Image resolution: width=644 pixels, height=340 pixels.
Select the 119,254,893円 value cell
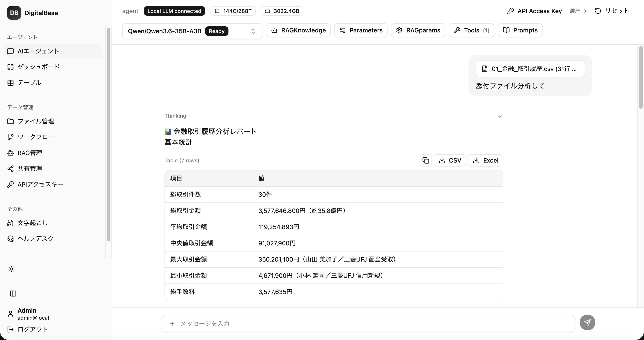(x=279, y=227)
